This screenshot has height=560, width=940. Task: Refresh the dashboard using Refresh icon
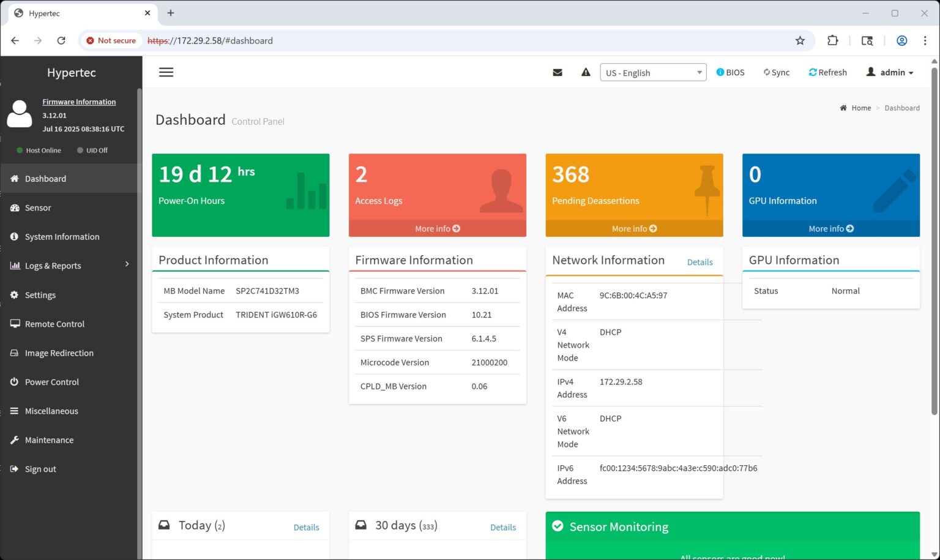813,72
